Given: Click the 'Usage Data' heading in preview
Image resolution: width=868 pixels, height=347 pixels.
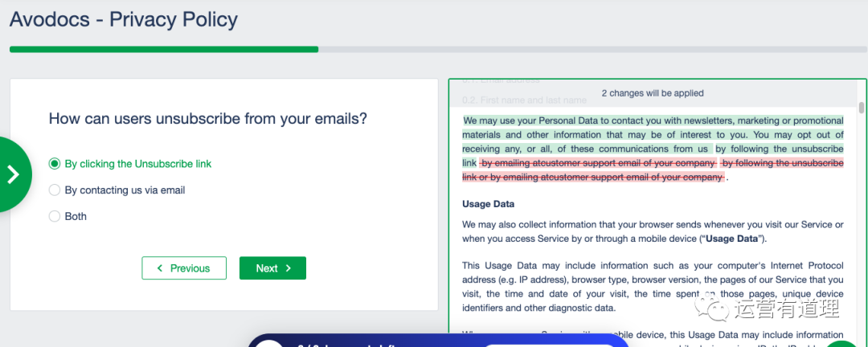Looking at the screenshot, I should pyautogui.click(x=488, y=204).
